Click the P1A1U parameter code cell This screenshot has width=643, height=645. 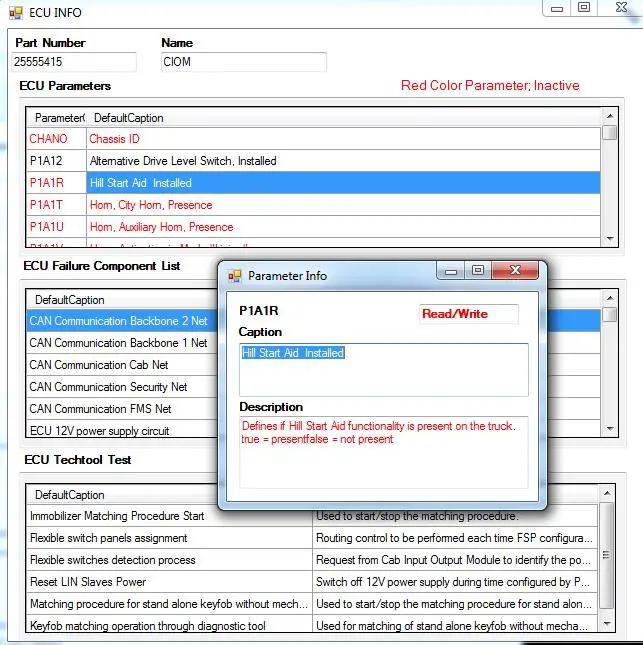(56, 227)
